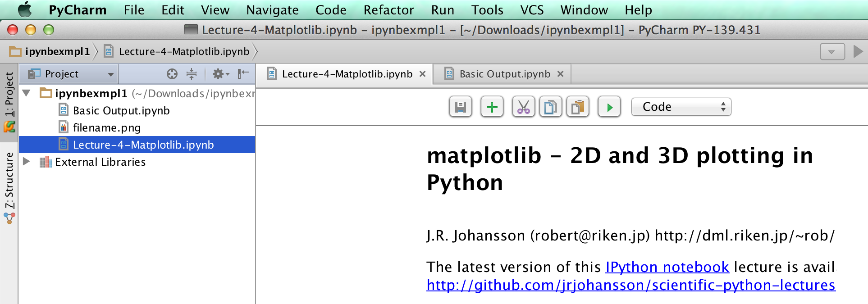Click the matplotlib notebook heading text
868x304 pixels.
(620, 169)
